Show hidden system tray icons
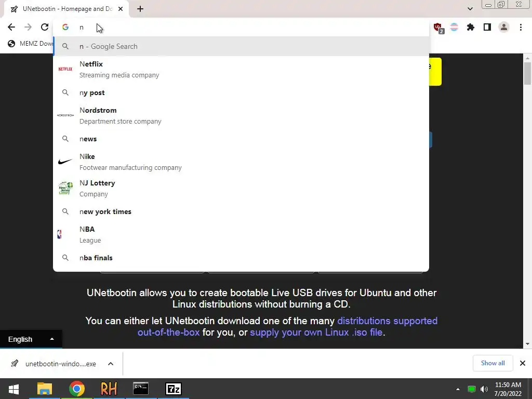This screenshot has height=399, width=532. tap(458, 389)
